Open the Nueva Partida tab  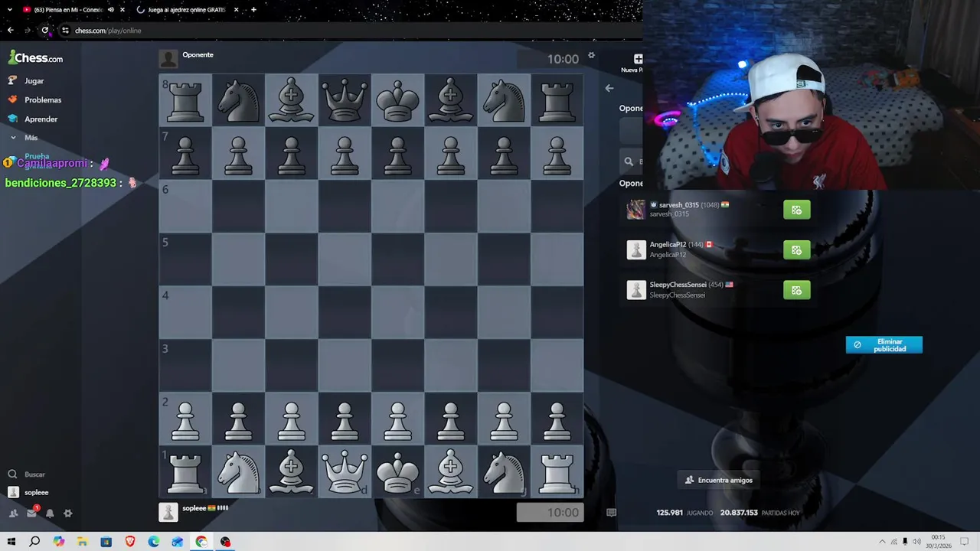[634, 63]
